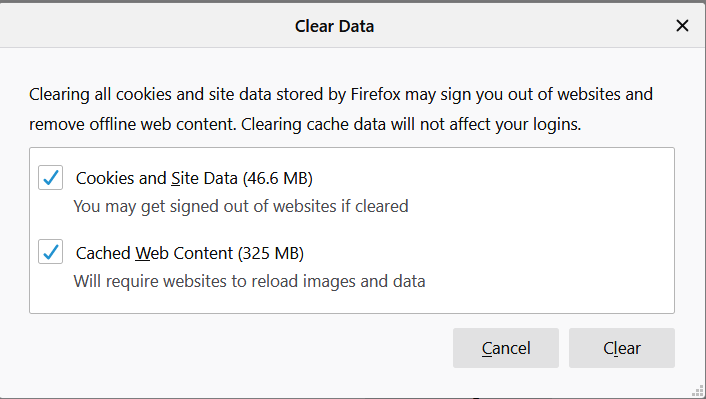
Task: Click the 'Will require websites to reload' description
Action: click(x=249, y=281)
